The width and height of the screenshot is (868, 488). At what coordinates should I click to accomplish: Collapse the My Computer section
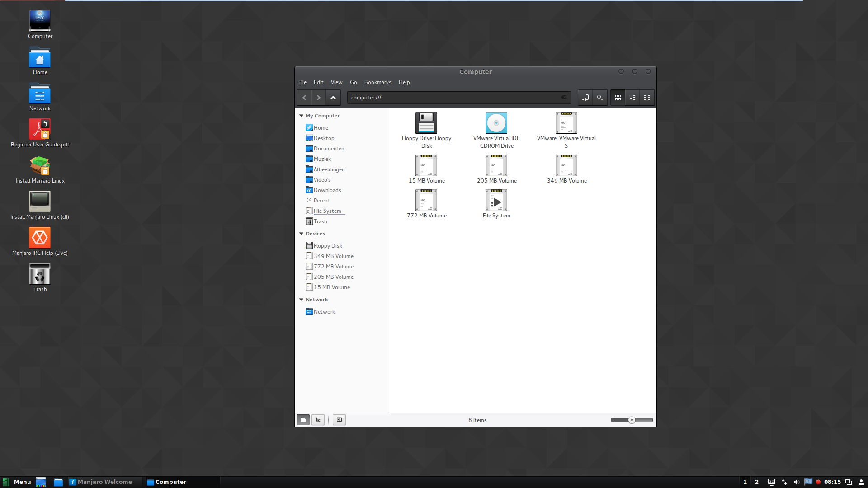(301, 116)
